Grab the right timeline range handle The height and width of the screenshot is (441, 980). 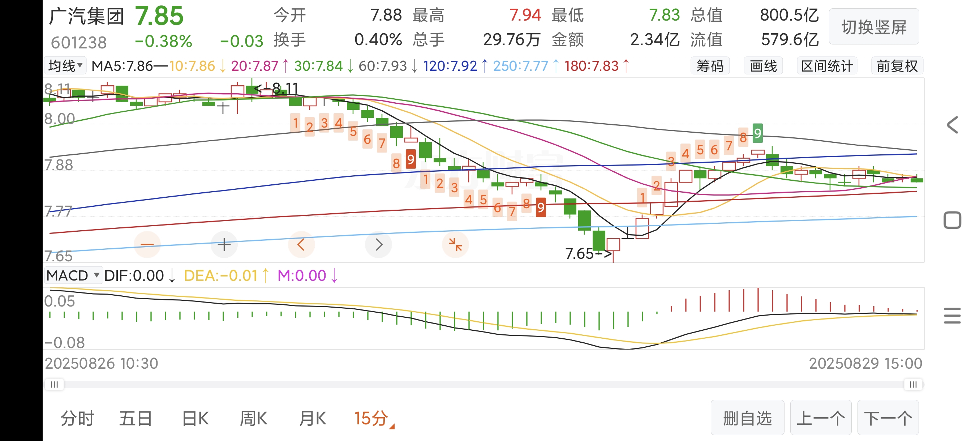(x=913, y=384)
